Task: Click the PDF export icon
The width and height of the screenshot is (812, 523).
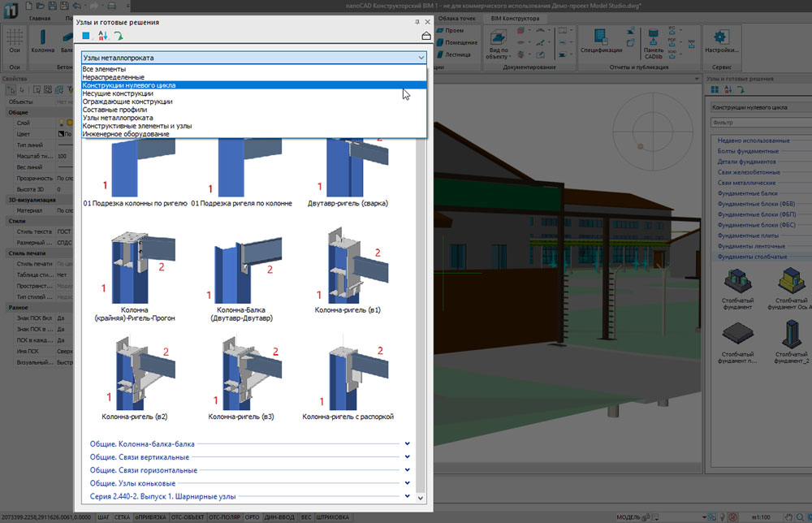Action: click(672, 42)
